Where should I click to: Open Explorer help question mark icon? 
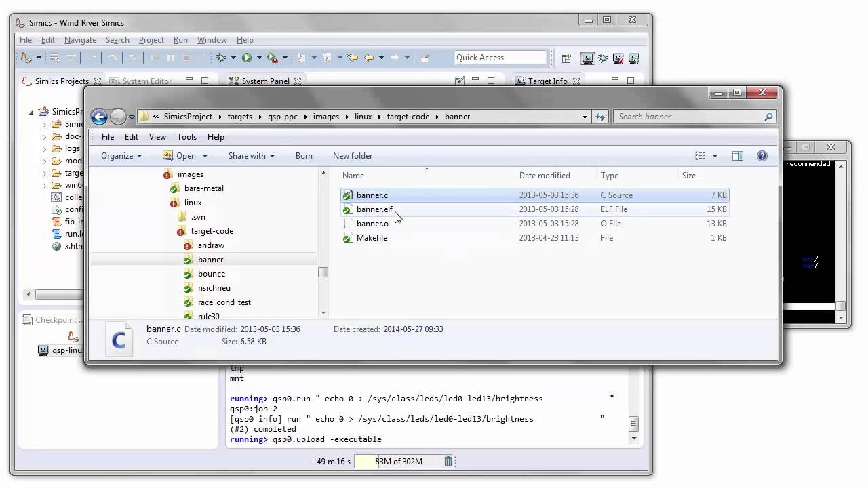coord(762,156)
